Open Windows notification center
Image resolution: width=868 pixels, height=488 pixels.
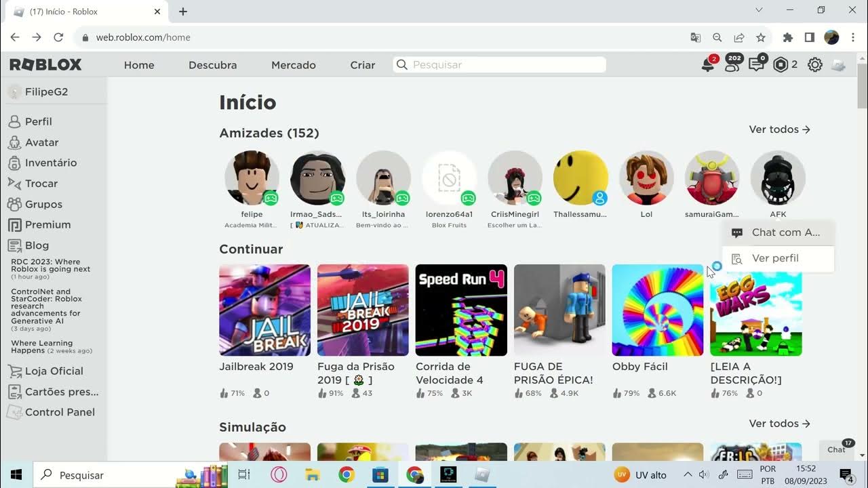coord(846,475)
